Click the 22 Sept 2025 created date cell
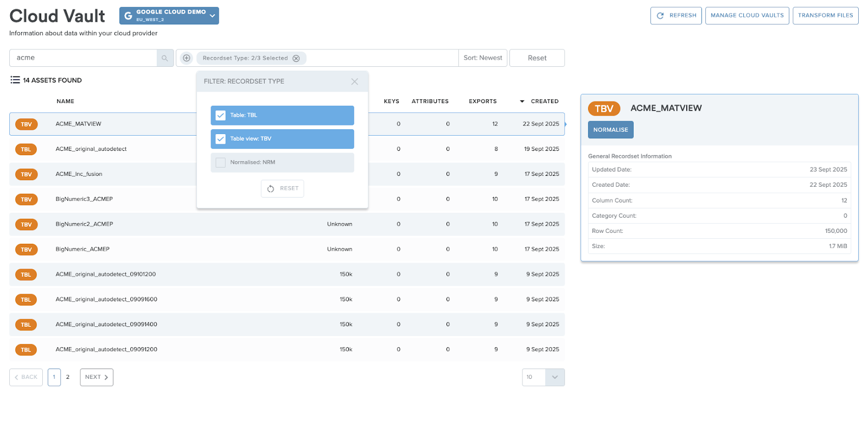The image size is (868, 425). pos(541,124)
